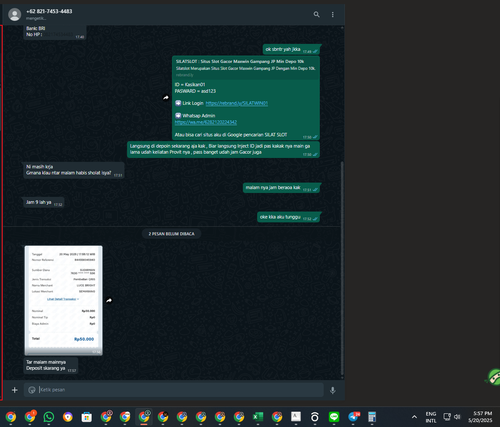Select message starting "Langsung di depoin sekarang"
This screenshot has height=427, width=500.
coord(223,149)
